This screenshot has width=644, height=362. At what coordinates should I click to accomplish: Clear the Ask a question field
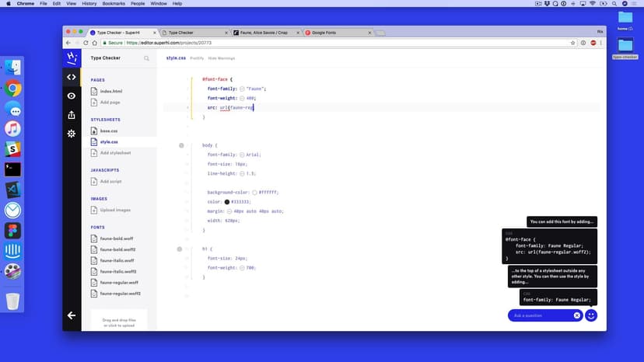(577, 315)
